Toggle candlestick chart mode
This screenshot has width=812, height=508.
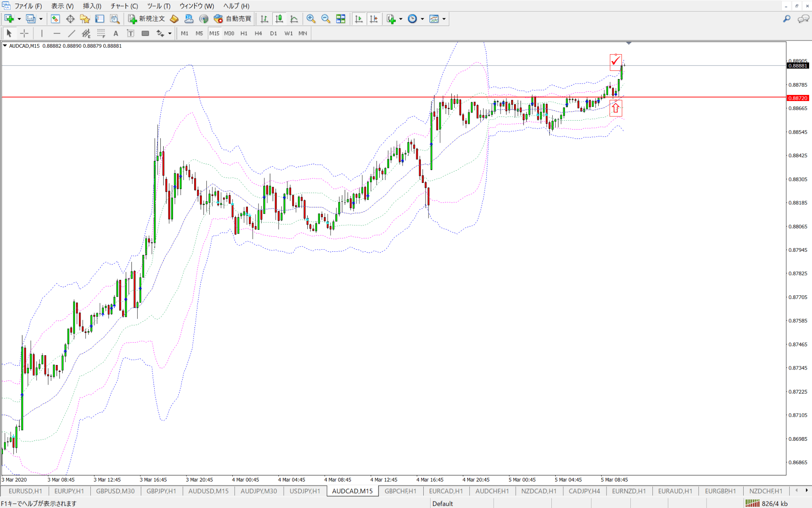pyautogui.click(x=279, y=19)
